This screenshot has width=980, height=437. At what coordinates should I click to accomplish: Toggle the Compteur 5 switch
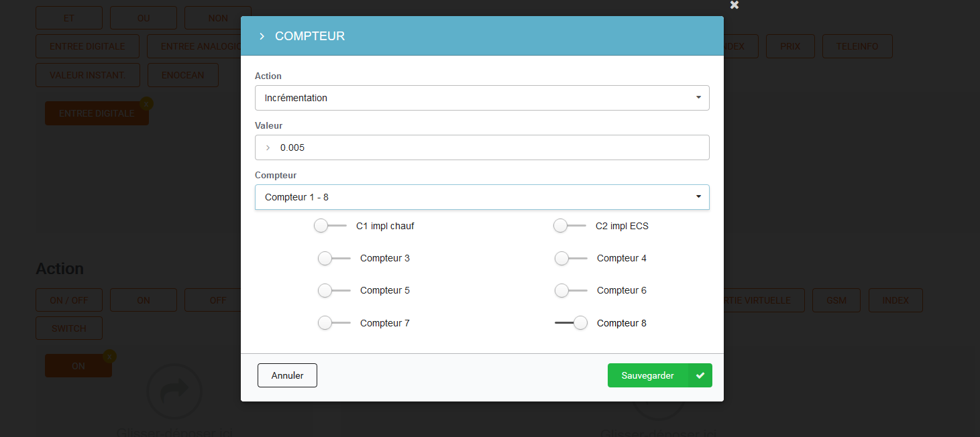point(334,290)
